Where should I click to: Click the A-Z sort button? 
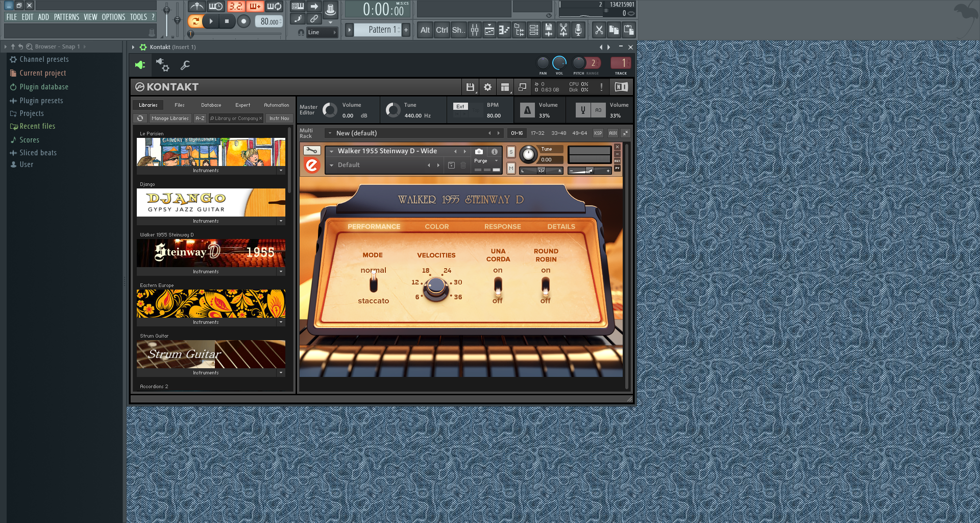(x=200, y=118)
